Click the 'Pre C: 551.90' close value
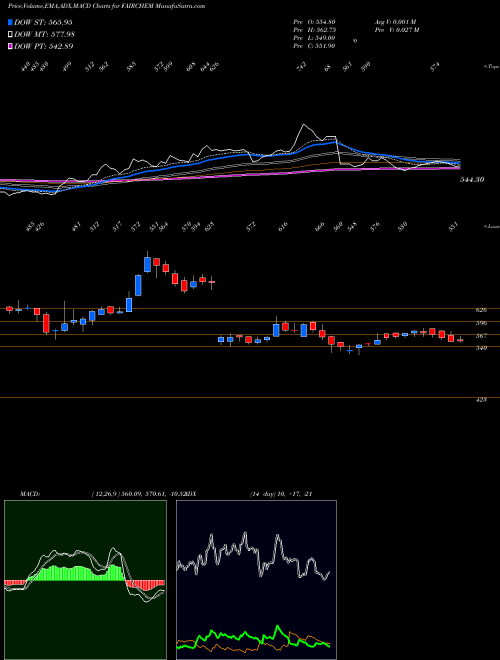Image resolution: width=500 pixels, height=660 pixels. [x=315, y=46]
